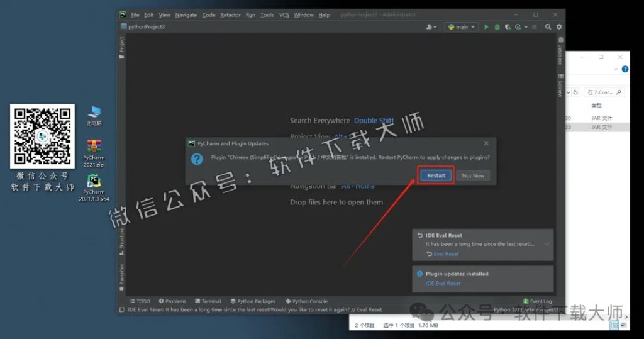
Task: Switch Explorer to details view icon
Action: tap(614, 325)
